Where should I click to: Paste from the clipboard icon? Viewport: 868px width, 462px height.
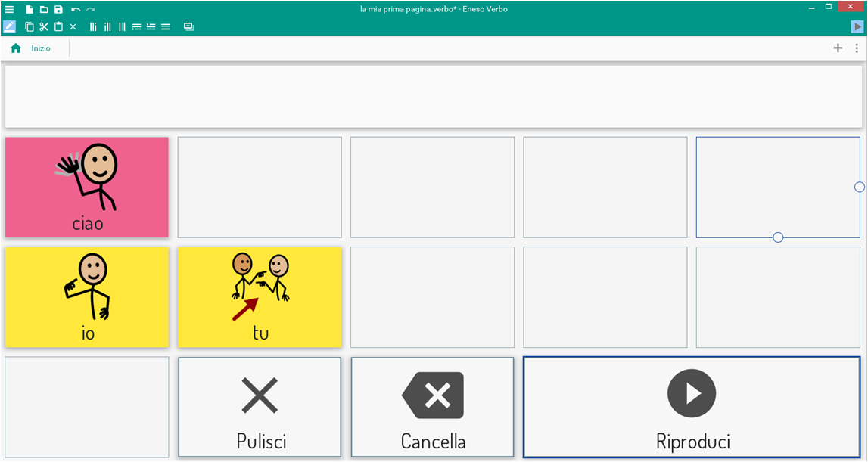pos(58,26)
